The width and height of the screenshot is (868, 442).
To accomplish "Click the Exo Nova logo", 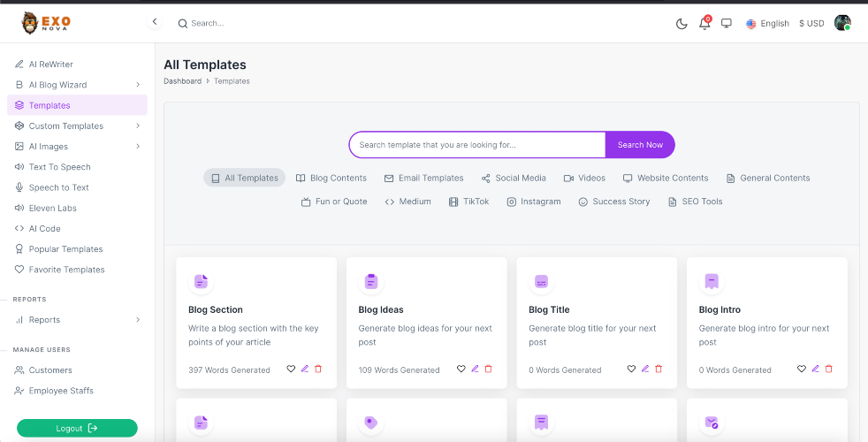I will point(46,23).
